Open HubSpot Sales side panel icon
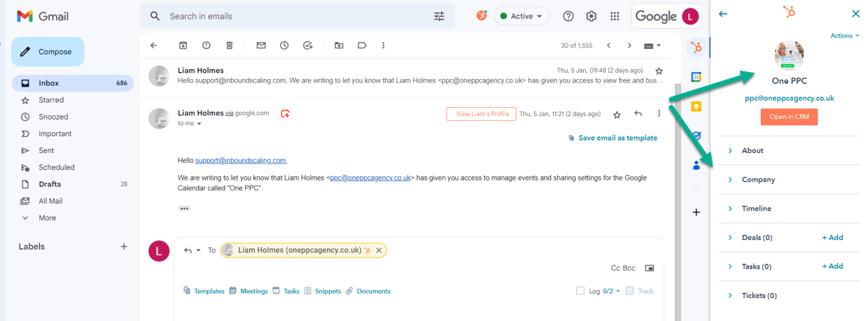This screenshot has width=868, height=321. click(696, 48)
